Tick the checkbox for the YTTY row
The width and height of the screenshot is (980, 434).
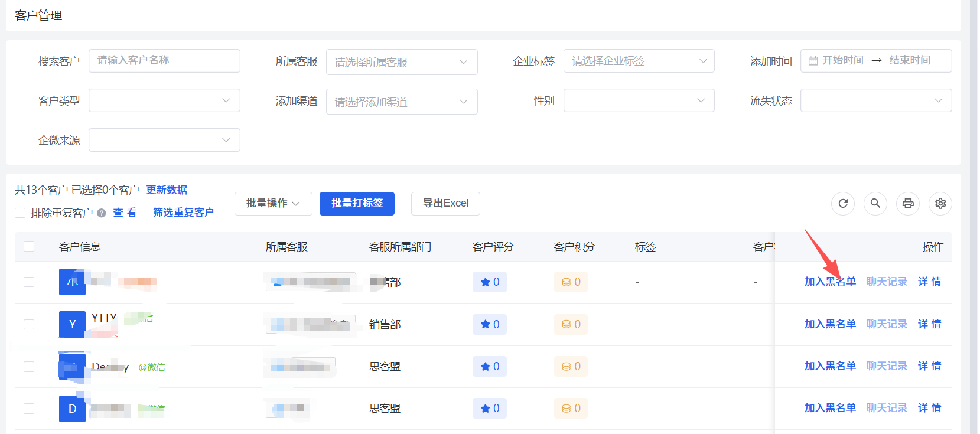pyautogui.click(x=29, y=324)
